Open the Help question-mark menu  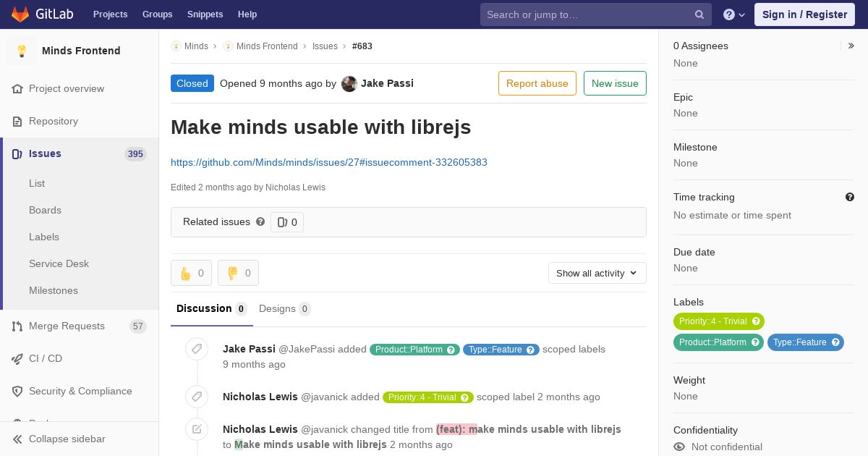[734, 14]
